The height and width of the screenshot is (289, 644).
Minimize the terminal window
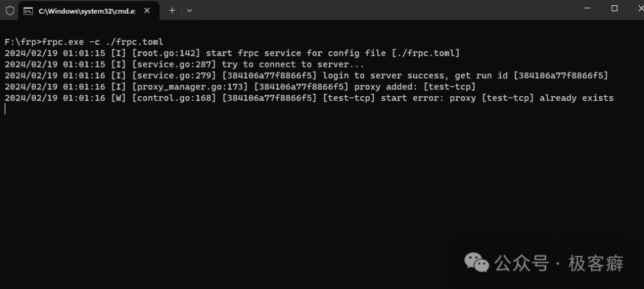click(587, 8)
